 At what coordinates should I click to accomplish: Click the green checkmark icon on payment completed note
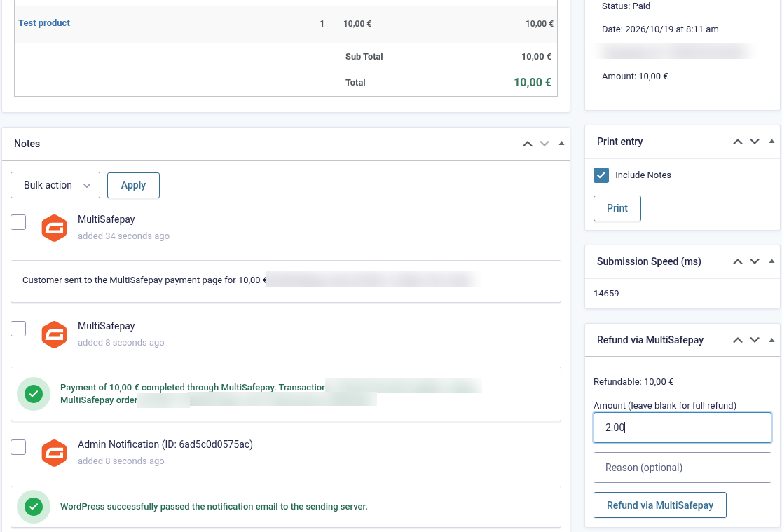[x=34, y=394]
